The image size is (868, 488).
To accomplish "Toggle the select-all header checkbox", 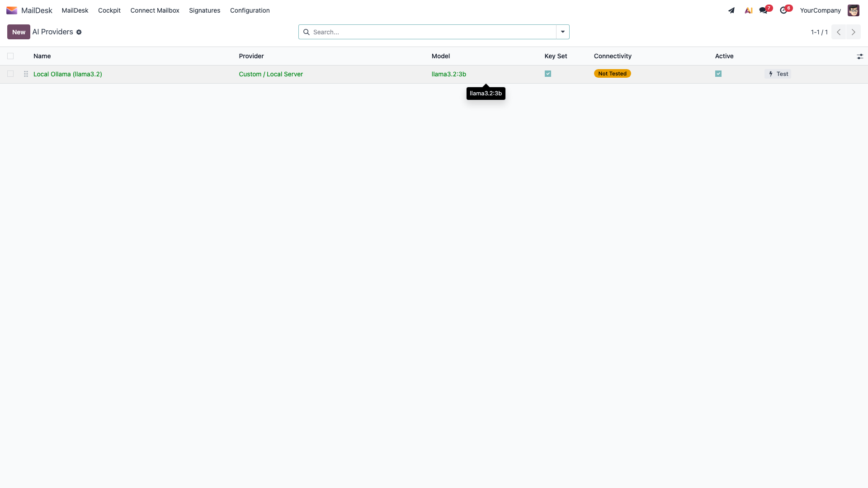I will point(10,56).
